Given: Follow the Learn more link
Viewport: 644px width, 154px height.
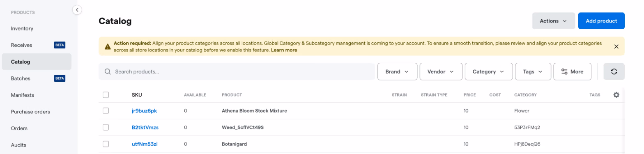Looking at the screenshot, I should point(284,50).
